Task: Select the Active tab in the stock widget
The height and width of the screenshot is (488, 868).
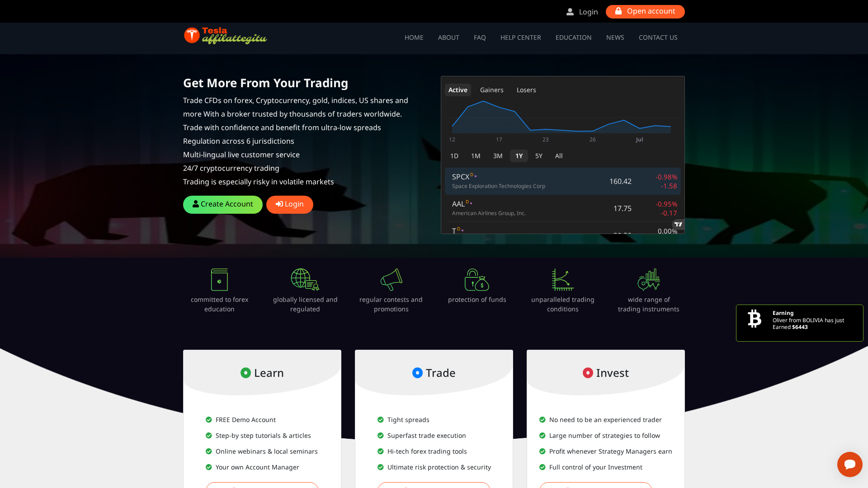Action: [x=458, y=90]
